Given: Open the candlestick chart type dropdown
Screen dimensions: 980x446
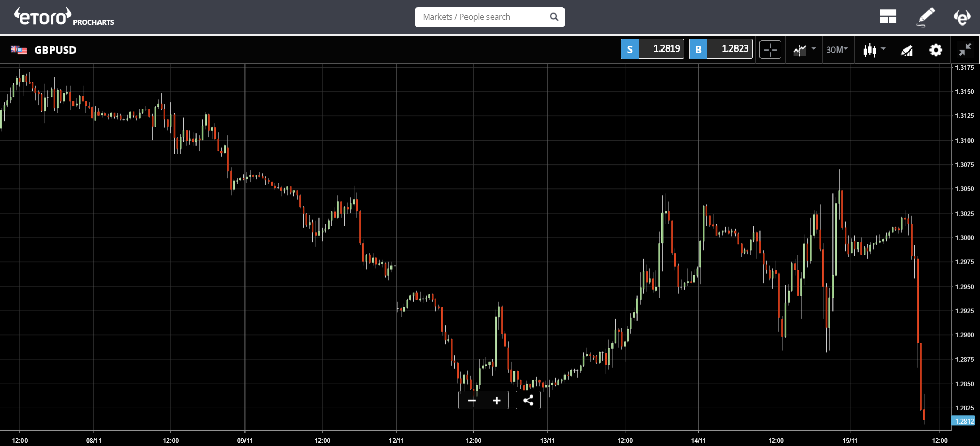Looking at the screenshot, I should pyautogui.click(x=874, y=49).
